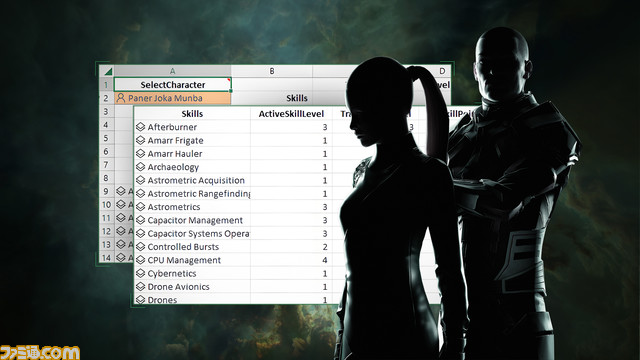
Task: Select row 14 header
Action: tap(107, 258)
